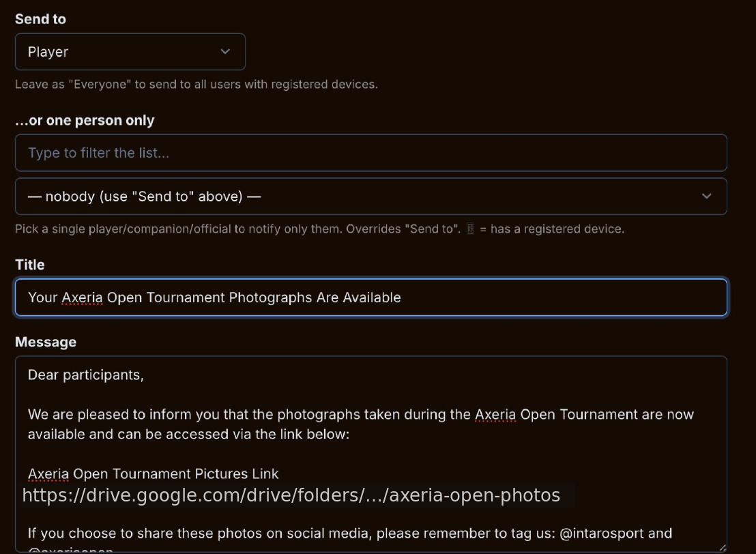The image size is (756, 554).
Task: Click into the Title input field
Action: [370, 297]
